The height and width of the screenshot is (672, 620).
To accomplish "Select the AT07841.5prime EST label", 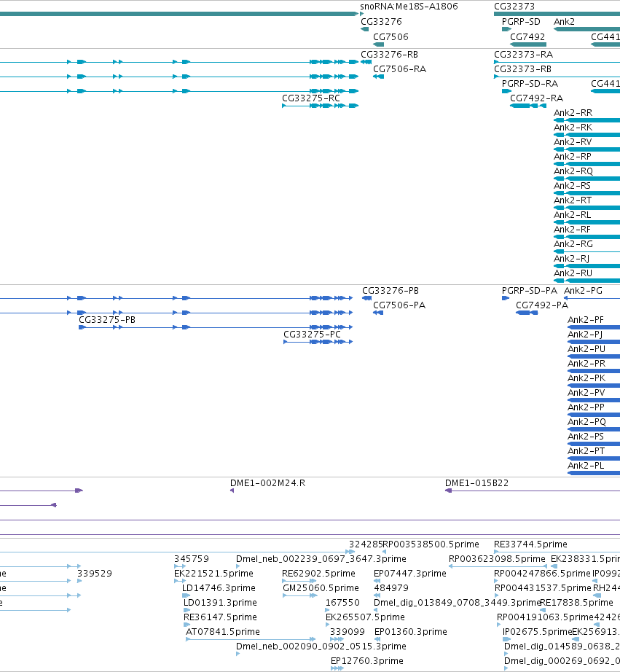I will 223,632.
